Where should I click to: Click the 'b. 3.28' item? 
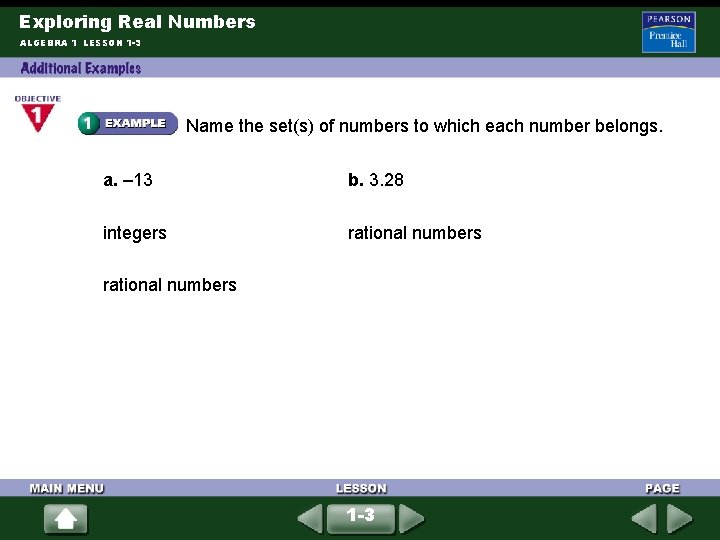376,180
